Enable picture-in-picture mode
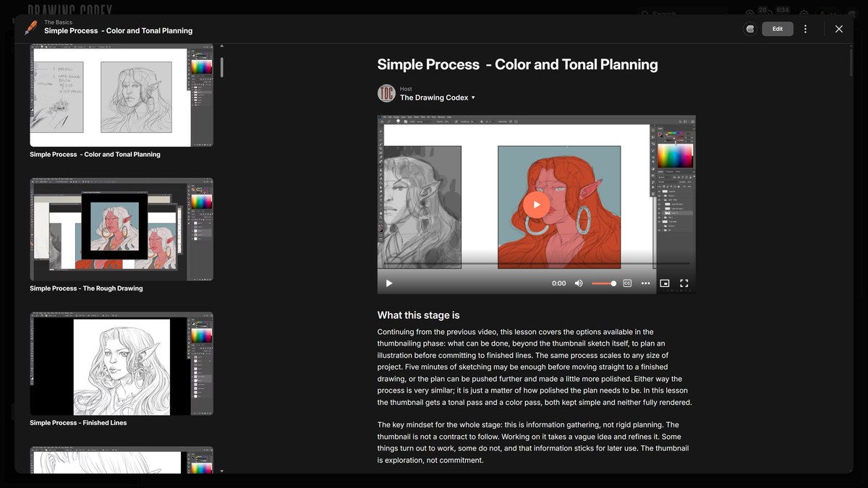 (665, 283)
